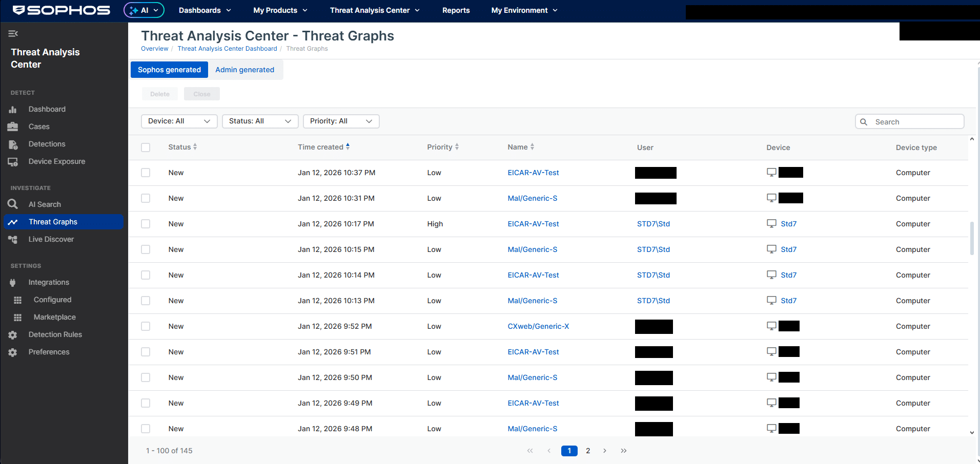Open Cases briefcase item
This screenshot has height=464, width=980.
(x=39, y=126)
